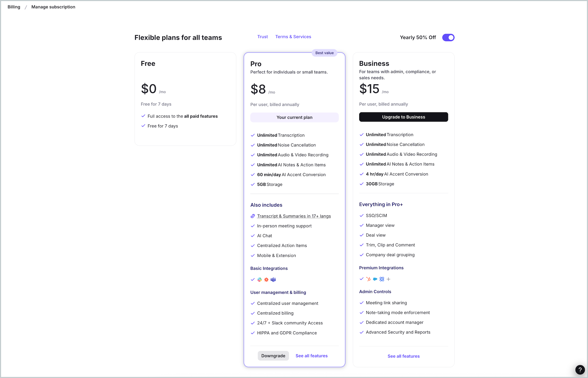The image size is (588, 378).
Task: Toggle the Yearly 50% Off switch
Action: (448, 37)
